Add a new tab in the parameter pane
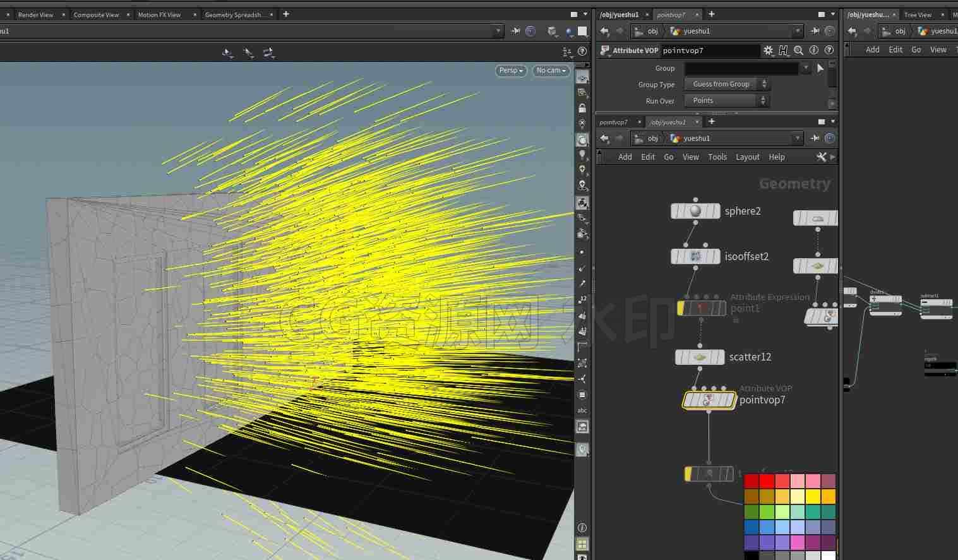Screen dimensions: 958x560 tap(712, 14)
